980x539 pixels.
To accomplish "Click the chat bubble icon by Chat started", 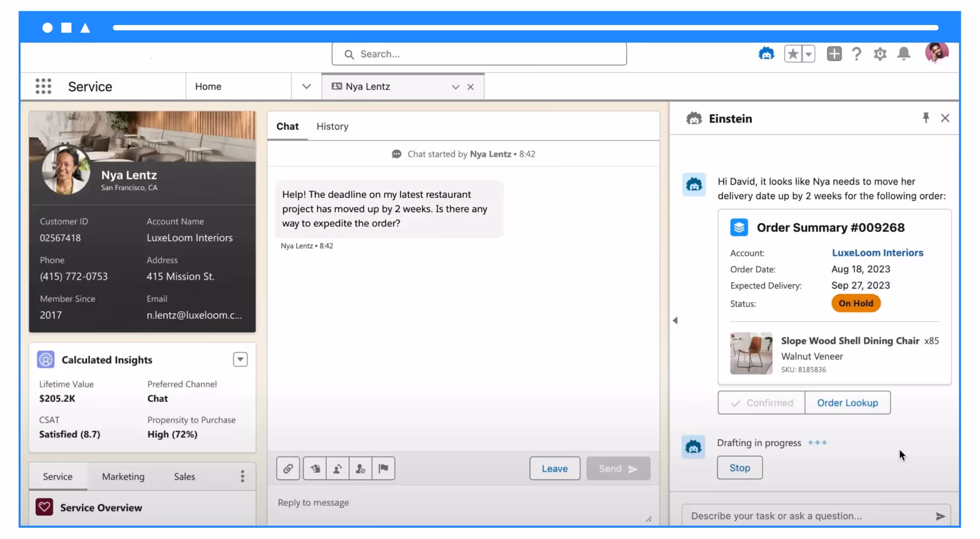I will pyautogui.click(x=396, y=154).
